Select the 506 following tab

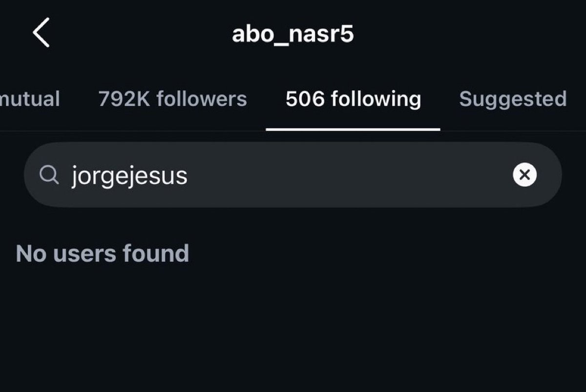(353, 99)
